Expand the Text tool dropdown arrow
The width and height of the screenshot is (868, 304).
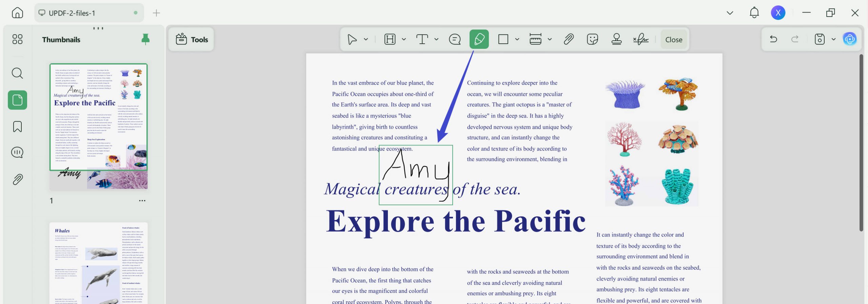(x=436, y=39)
